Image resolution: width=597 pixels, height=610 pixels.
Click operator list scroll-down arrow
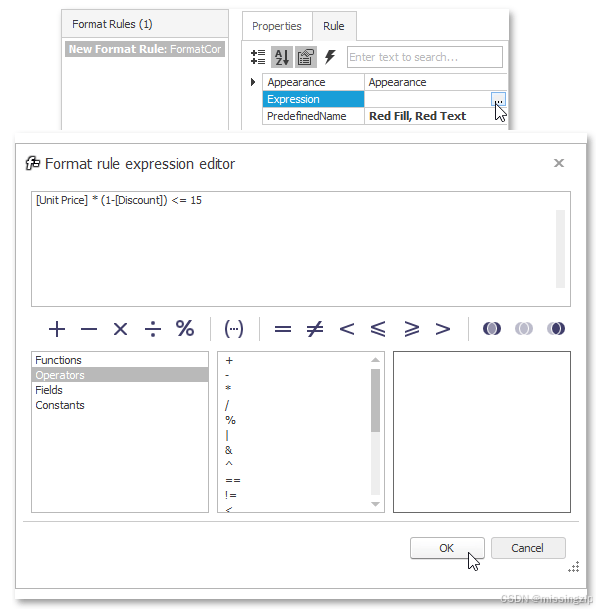[375, 504]
